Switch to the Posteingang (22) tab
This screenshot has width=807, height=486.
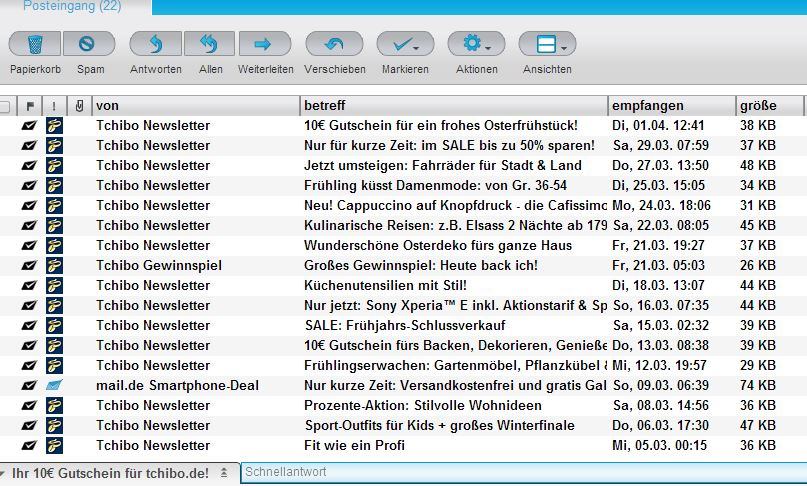coord(72,7)
